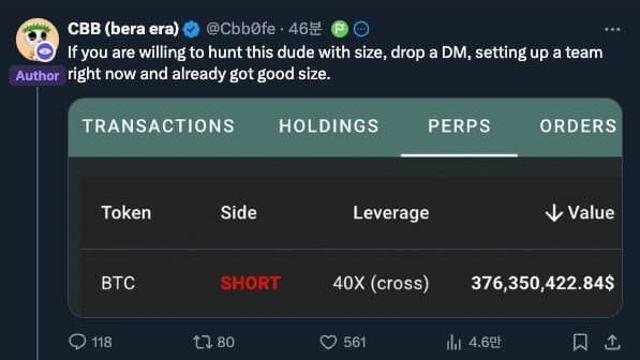Open the three-dot more options menu
Image resolution: width=640 pixels, height=360 pixels.
(612, 29)
